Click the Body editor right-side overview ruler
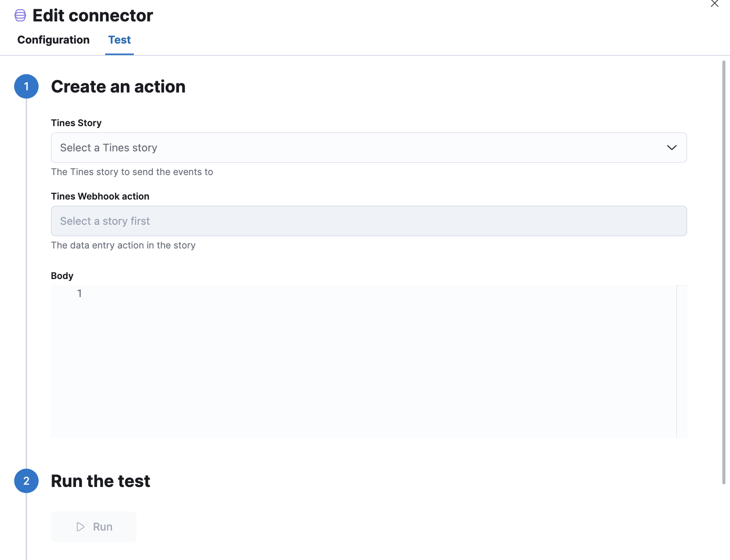 coord(681,361)
